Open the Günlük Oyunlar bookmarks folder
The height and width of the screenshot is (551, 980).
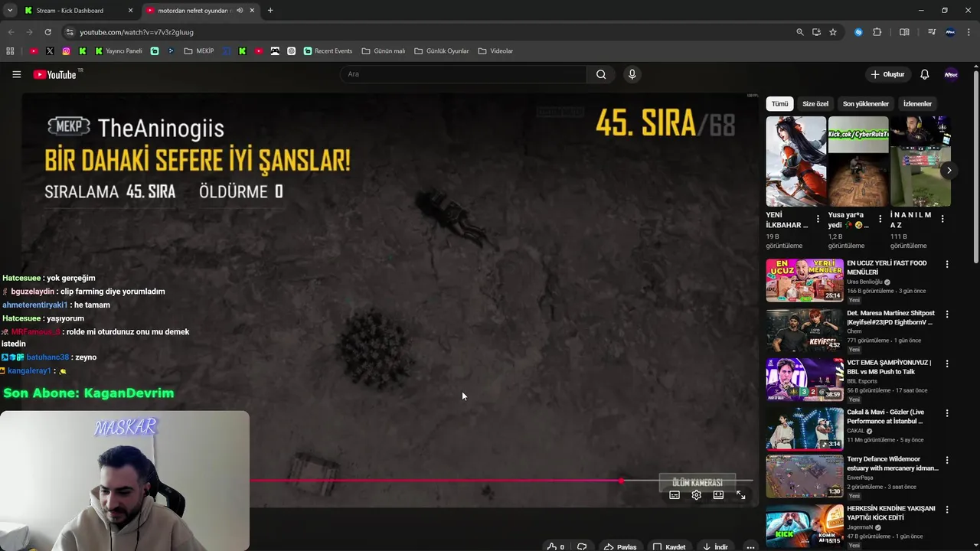pos(442,51)
